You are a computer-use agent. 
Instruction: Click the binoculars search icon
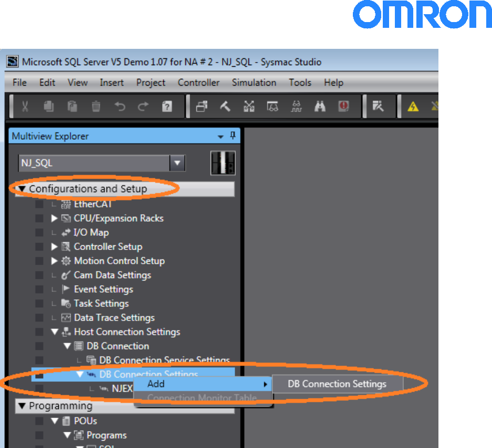coord(320,107)
